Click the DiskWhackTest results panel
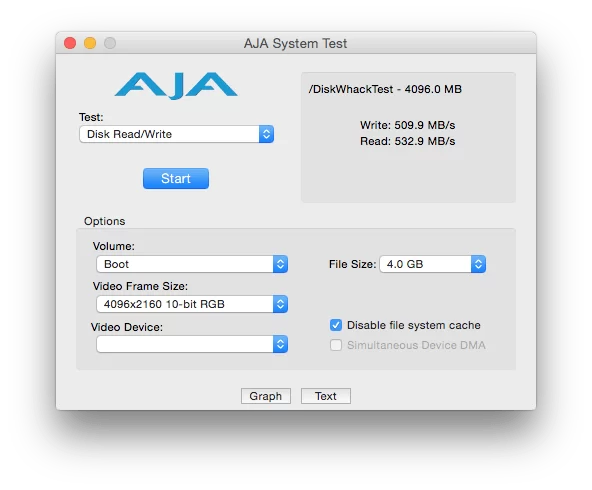Image resolution: width=592 pixels, height=490 pixels. click(408, 137)
